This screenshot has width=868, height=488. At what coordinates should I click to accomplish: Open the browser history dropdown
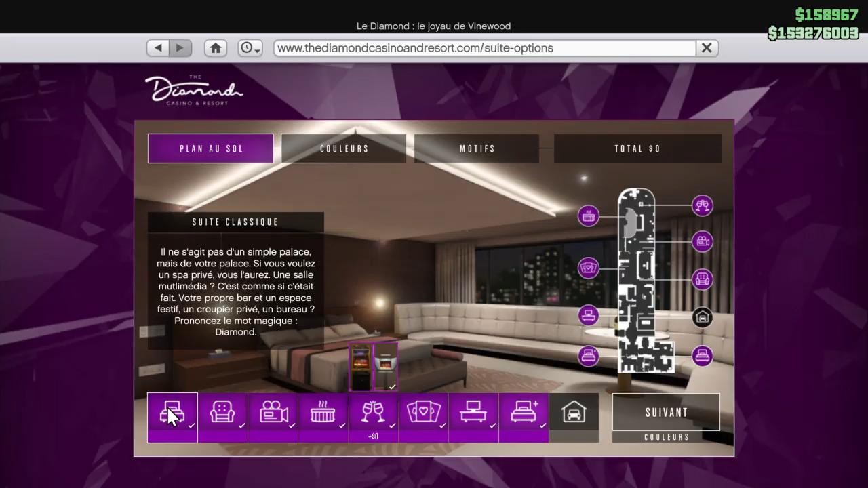click(x=250, y=48)
